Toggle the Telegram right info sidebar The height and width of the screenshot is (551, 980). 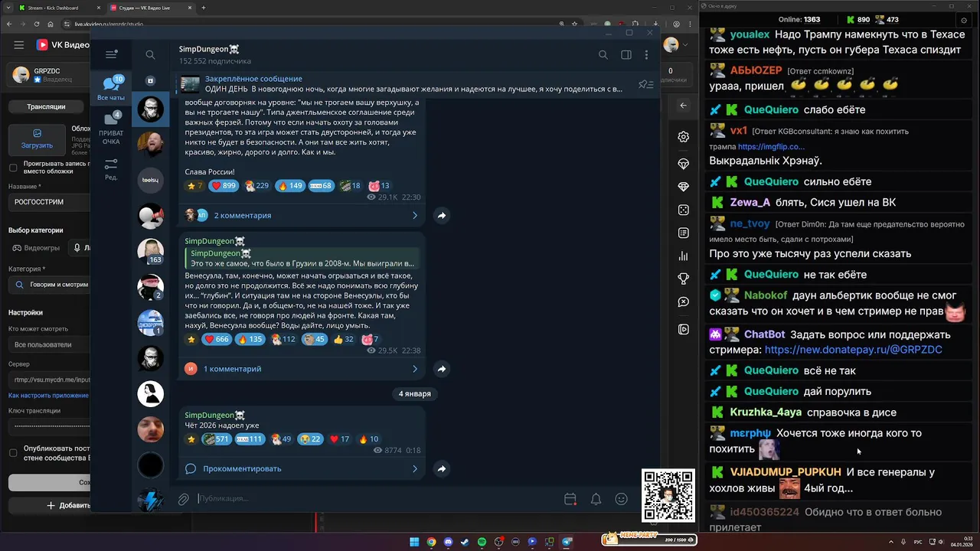click(x=626, y=55)
